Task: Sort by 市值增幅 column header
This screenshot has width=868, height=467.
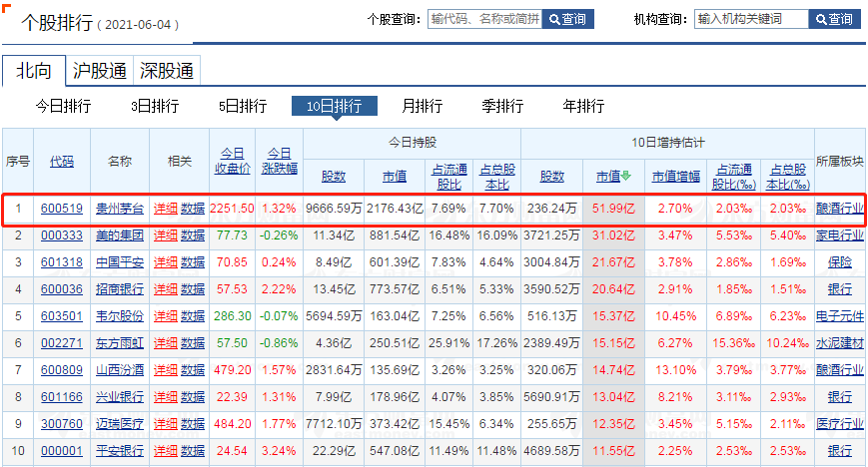Action: pos(676,177)
